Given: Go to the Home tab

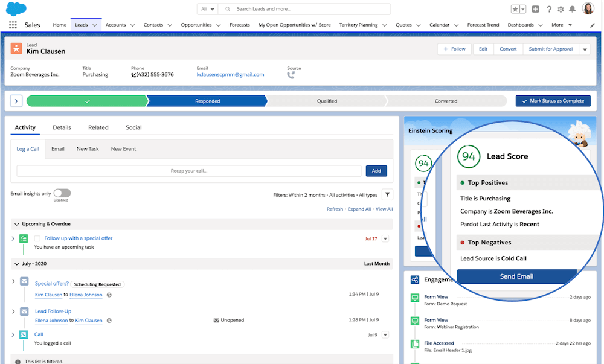Looking at the screenshot, I should point(60,25).
